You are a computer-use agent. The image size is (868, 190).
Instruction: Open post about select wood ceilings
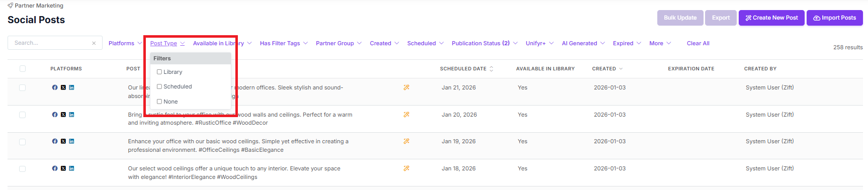(234, 172)
